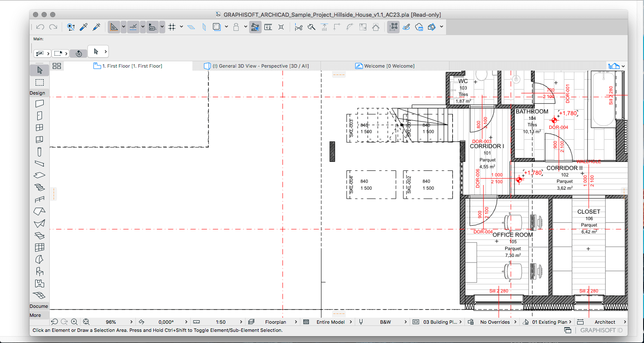Select the Object chair tool
The height and width of the screenshot is (343, 644).
tap(39, 271)
